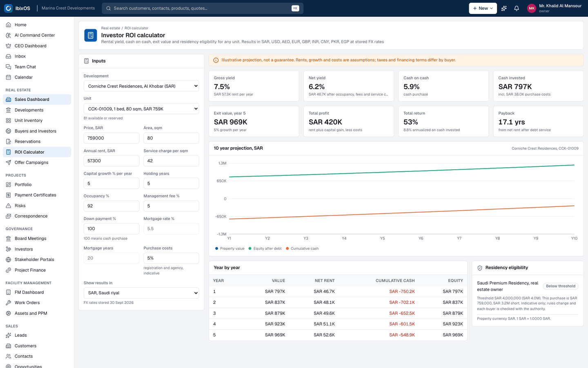Click the Risks warning icon
The width and height of the screenshot is (588, 368).
pos(9,206)
